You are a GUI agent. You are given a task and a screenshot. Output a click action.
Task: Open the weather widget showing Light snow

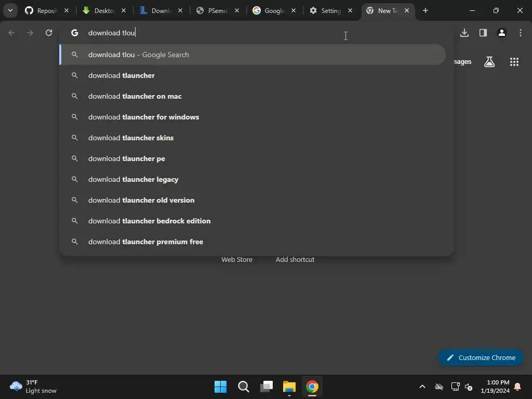[33, 387]
